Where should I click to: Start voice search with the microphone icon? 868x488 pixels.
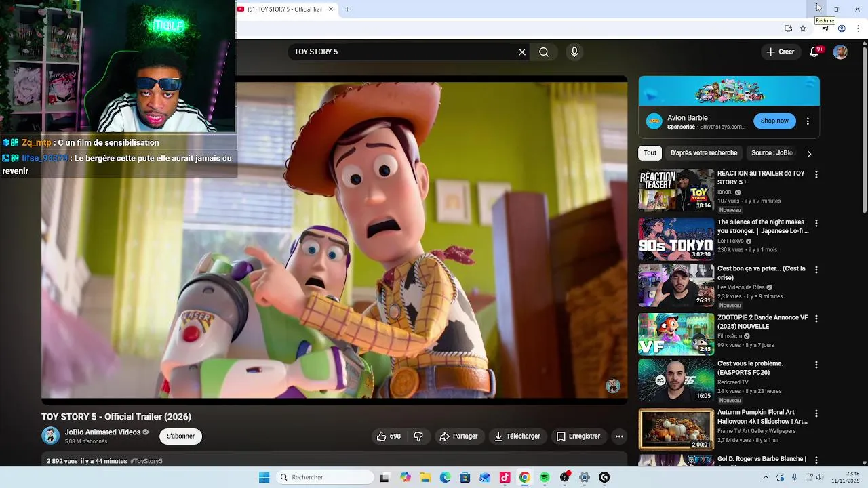574,52
